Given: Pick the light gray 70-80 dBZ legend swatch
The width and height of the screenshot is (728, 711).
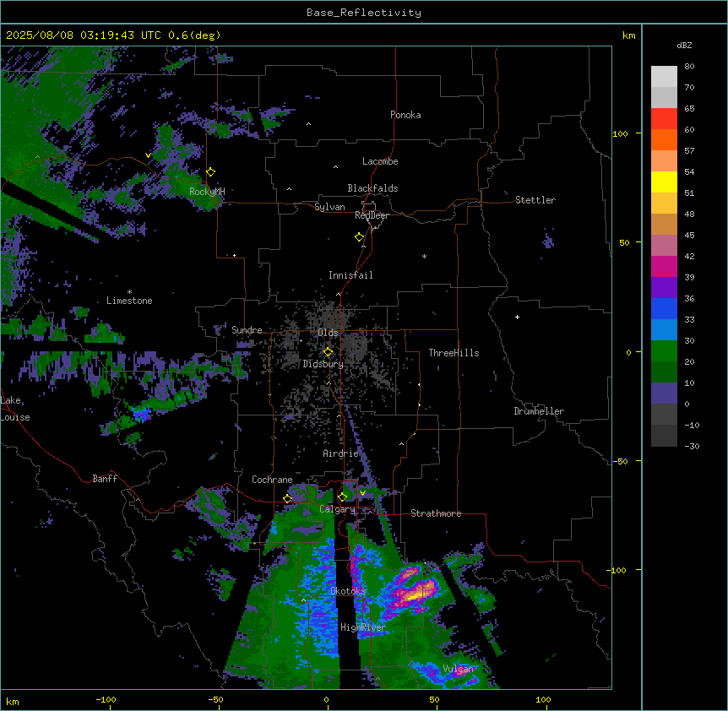Looking at the screenshot, I should click(x=664, y=77).
